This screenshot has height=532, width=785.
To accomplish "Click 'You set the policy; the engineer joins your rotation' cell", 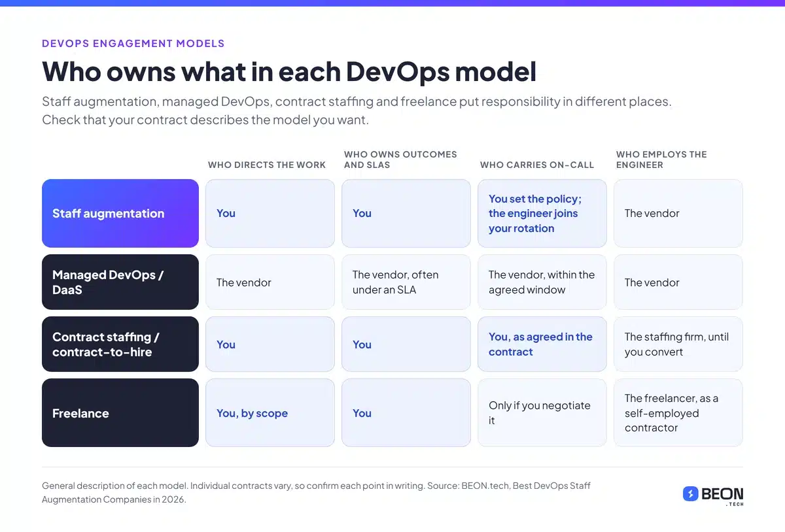I will pyautogui.click(x=542, y=214).
